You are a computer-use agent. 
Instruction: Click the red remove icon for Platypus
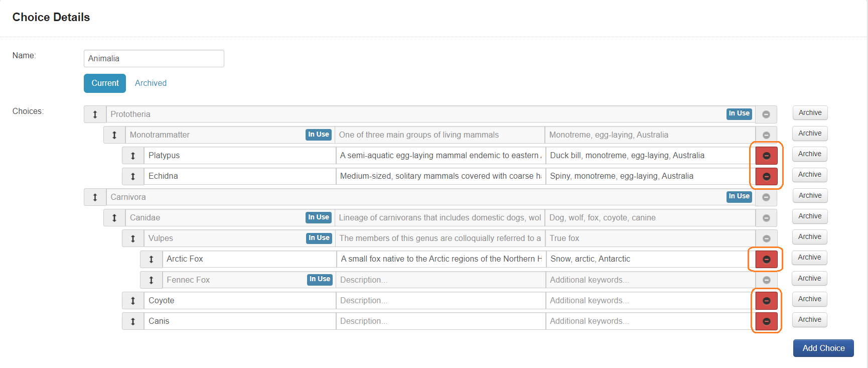[766, 156]
